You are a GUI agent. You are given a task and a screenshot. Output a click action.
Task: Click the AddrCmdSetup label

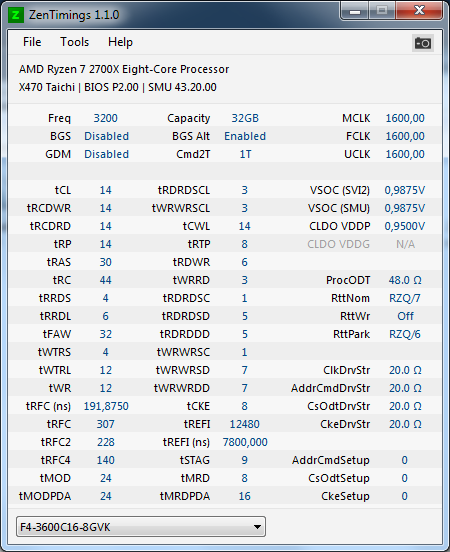point(331,460)
